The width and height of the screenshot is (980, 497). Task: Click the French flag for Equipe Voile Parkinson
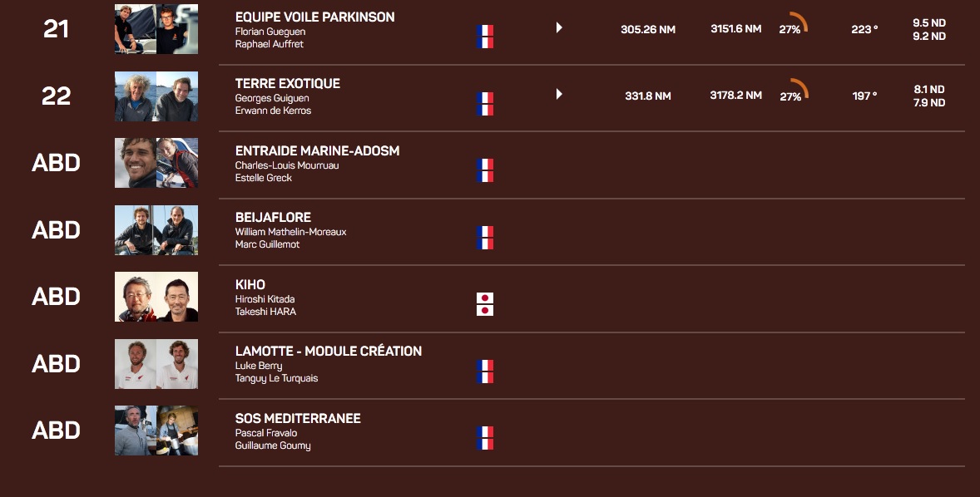tap(485, 37)
